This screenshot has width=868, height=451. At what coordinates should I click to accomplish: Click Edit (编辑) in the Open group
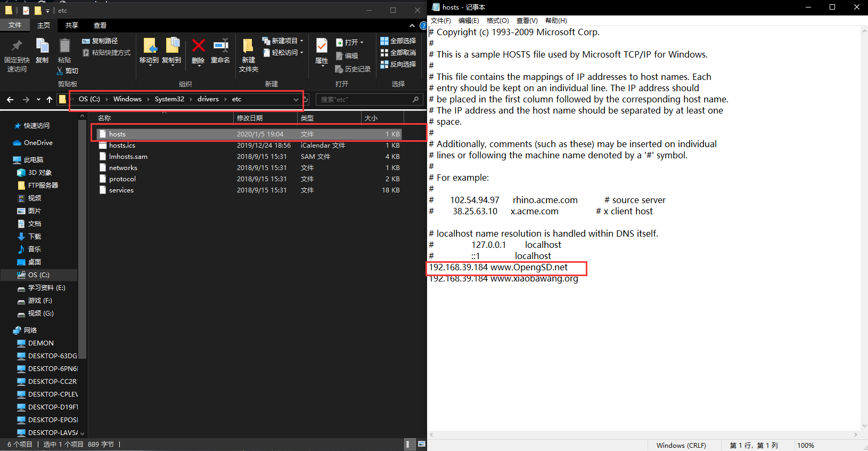tap(347, 55)
